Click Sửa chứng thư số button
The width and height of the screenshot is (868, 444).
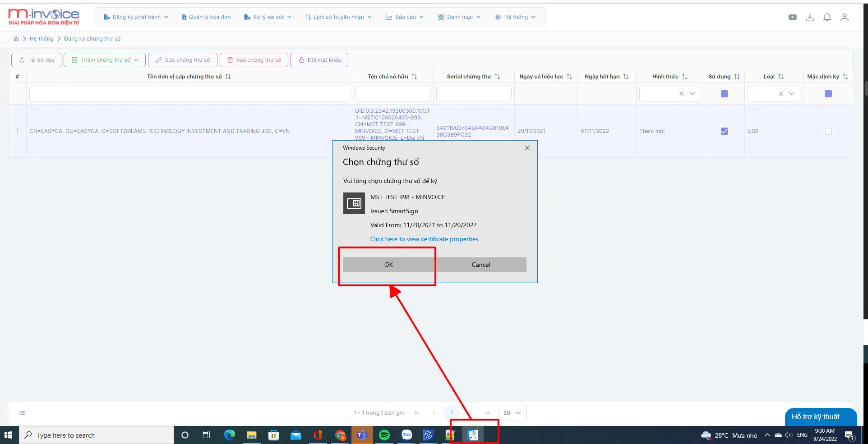[183, 60]
